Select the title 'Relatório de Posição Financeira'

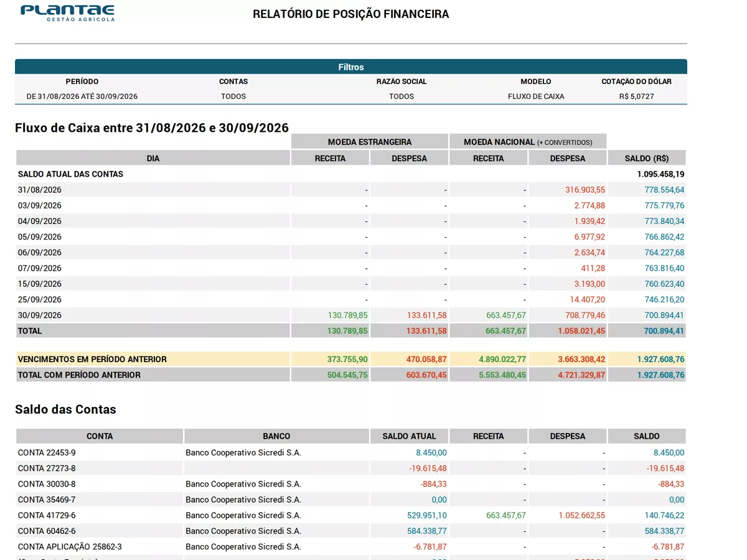pyautogui.click(x=350, y=14)
